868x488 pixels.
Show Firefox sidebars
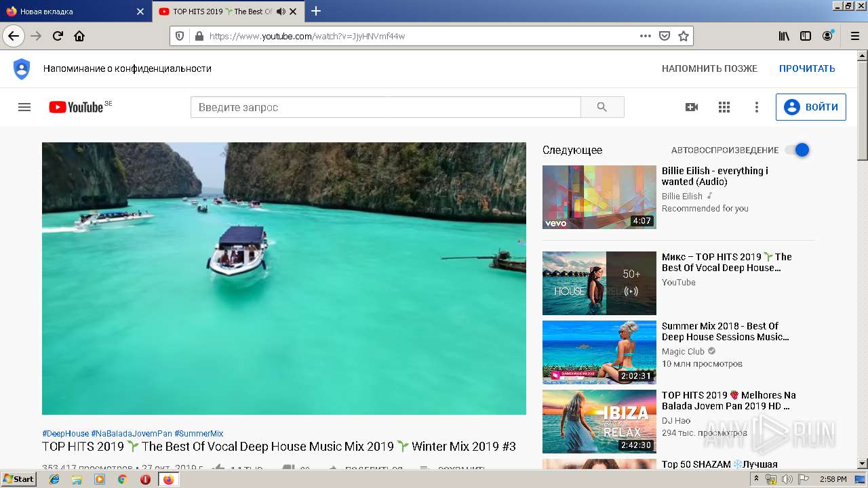tap(806, 36)
